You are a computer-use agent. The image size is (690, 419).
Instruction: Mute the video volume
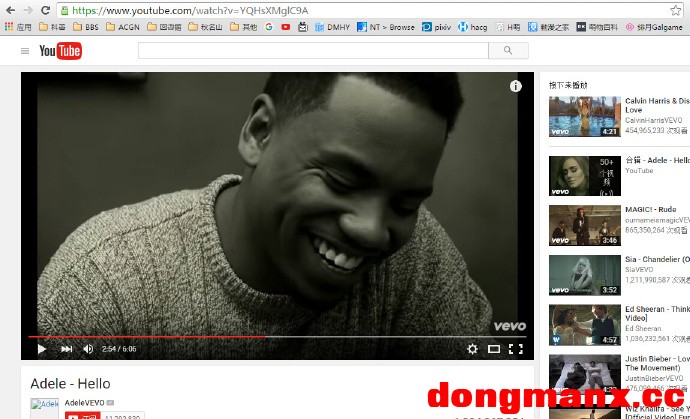tap(88, 349)
